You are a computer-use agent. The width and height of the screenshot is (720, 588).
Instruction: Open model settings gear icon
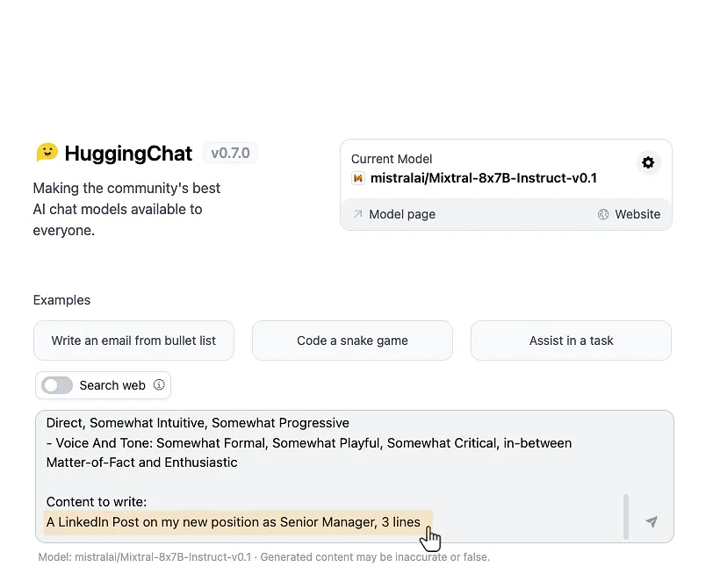tap(648, 162)
